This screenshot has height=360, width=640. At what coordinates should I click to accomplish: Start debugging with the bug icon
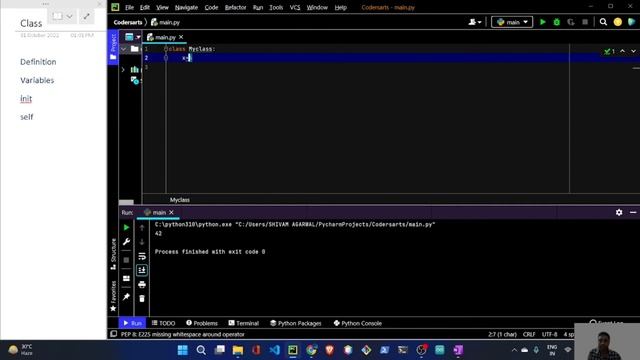(x=556, y=22)
